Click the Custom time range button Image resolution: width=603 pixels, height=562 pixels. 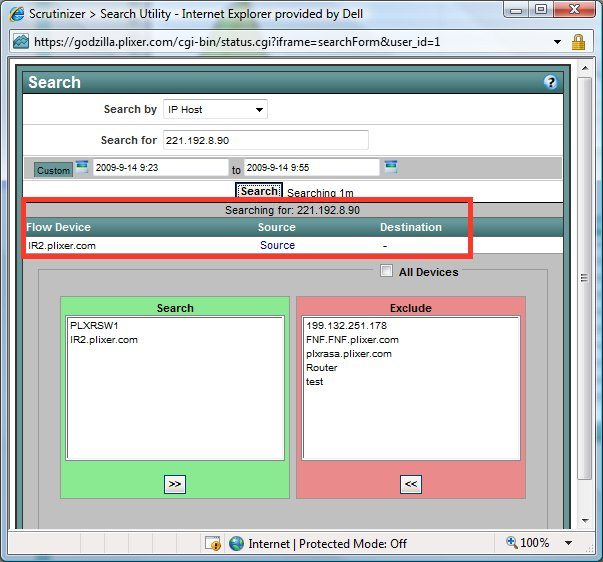(x=53, y=170)
